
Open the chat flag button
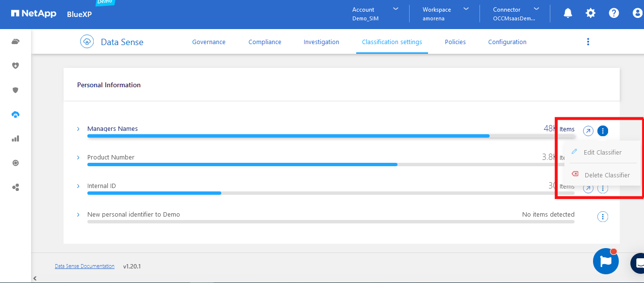tap(606, 262)
